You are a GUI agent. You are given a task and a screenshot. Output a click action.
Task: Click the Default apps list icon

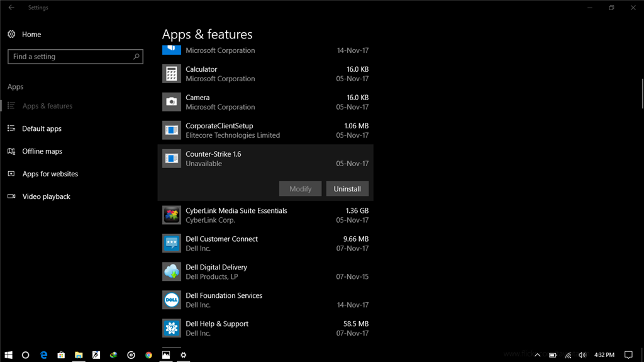coord(11,128)
